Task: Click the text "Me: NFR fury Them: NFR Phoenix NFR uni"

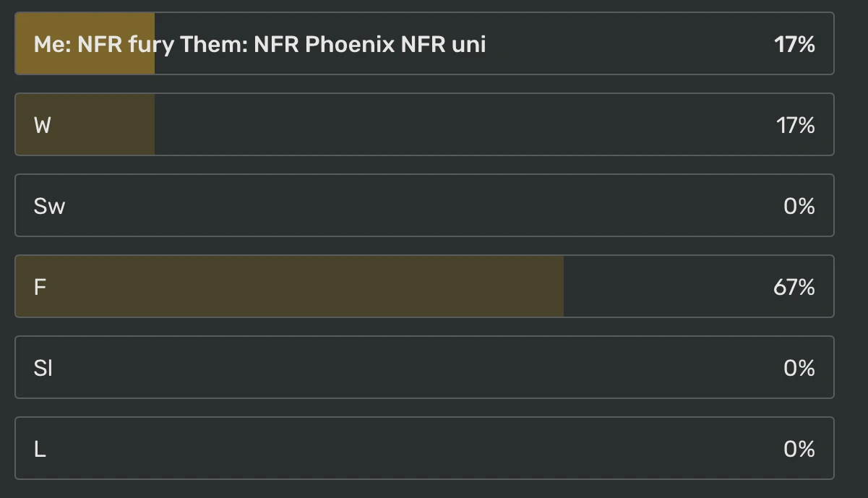Action: coord(259,43)
